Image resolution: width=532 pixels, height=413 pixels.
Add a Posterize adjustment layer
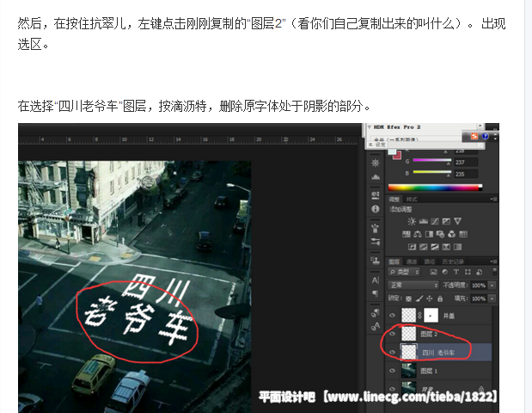click(424, 247)
